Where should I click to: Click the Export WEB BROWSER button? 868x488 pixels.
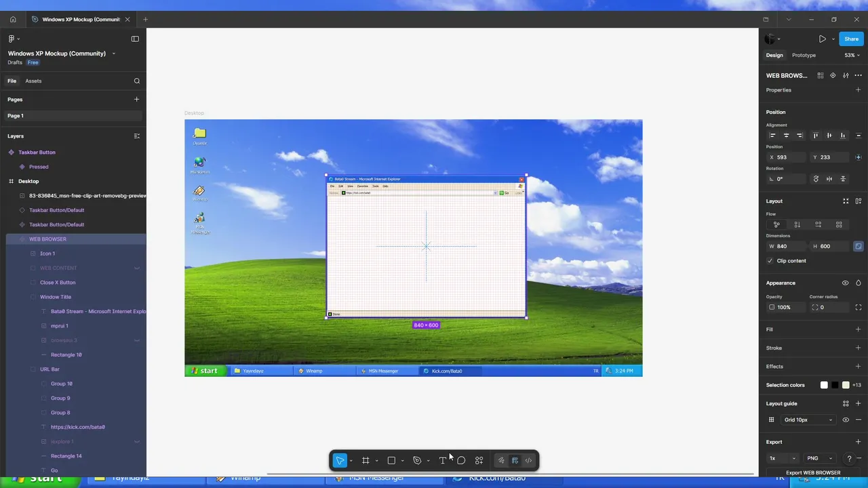(813, 472)
